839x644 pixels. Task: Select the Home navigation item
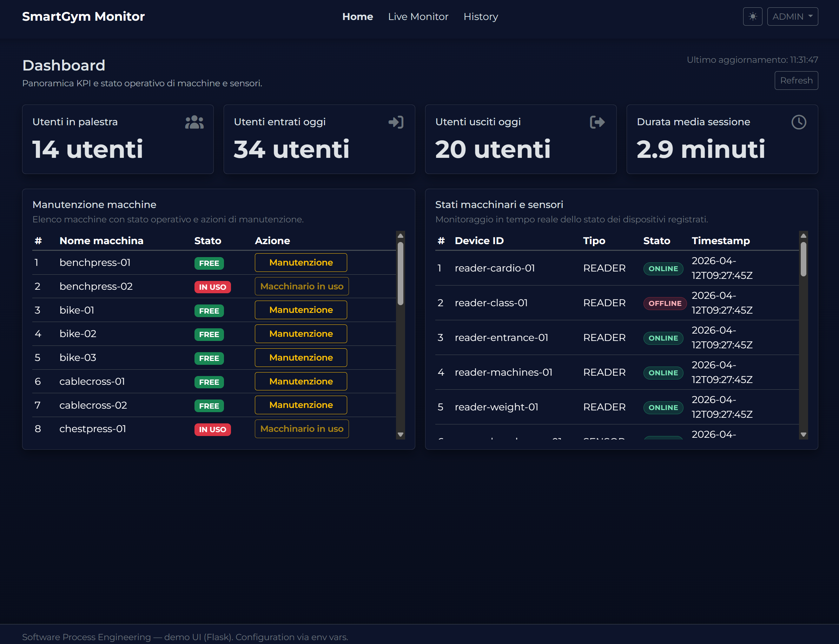pyautogui.click(x=357, y=16)
